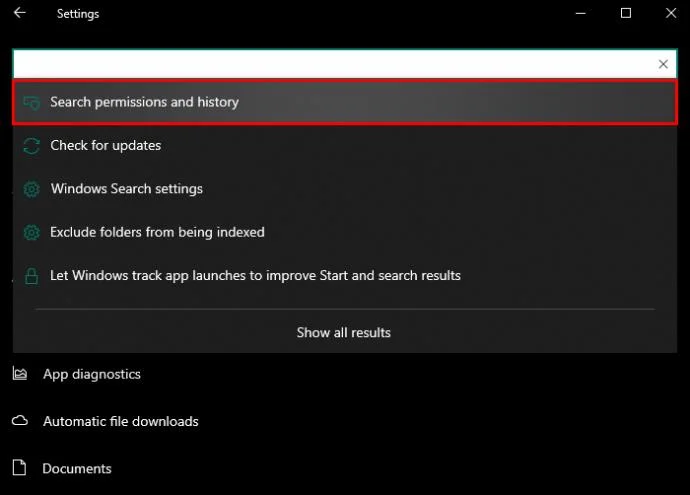Click the Automatic file downloads cloud icon
The width and height of the screenshot is (690, 495).
coord(20,421)
